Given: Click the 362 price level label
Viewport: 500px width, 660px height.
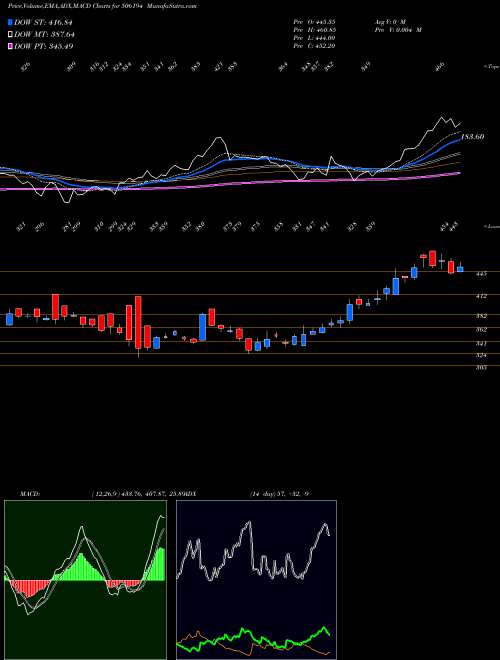Looking at the screenshot, I should [481, 330].
